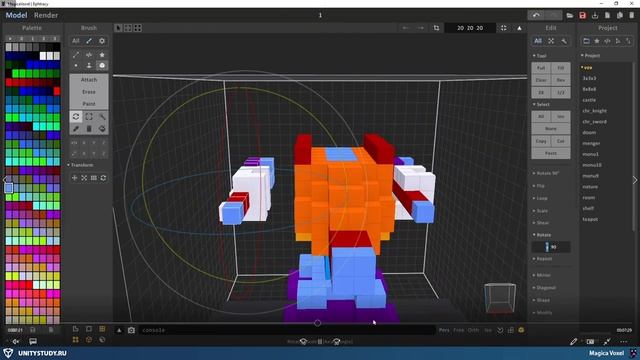
Task: Click the fit-to-view expand icon
Action: tap(504, 28)
